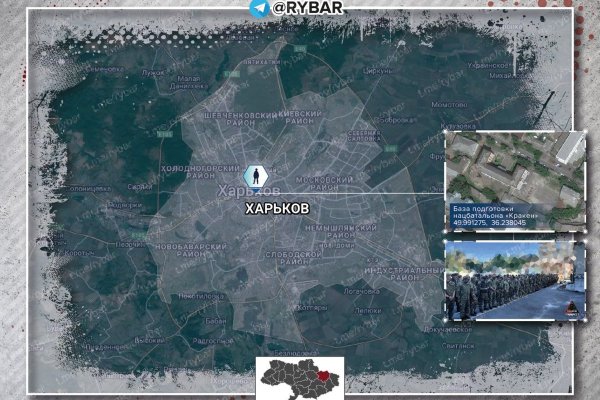Select the ХАРЬКОВ city label
The image size is (600, 400).
pos(277,208)
